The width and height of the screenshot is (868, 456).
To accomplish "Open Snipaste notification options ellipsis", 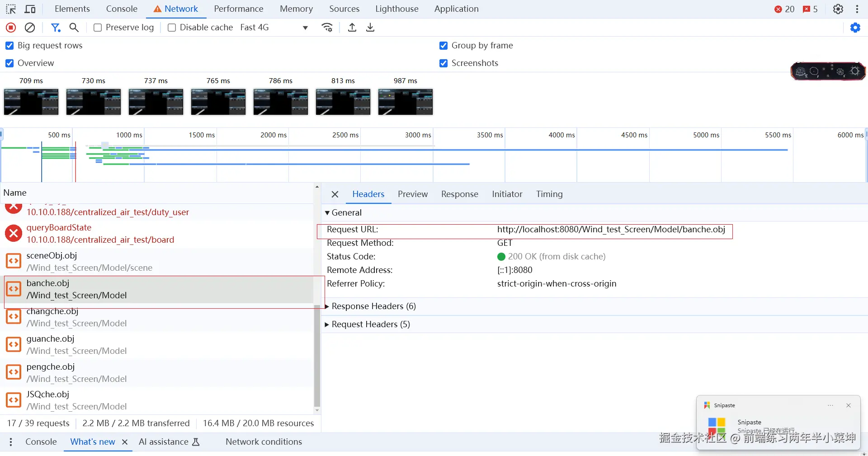I will pos(830,405).
